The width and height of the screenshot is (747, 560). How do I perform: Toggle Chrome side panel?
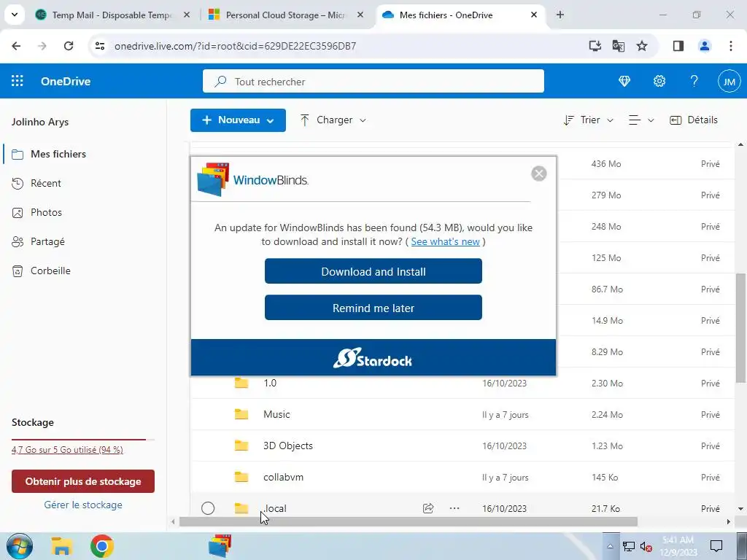678,46
